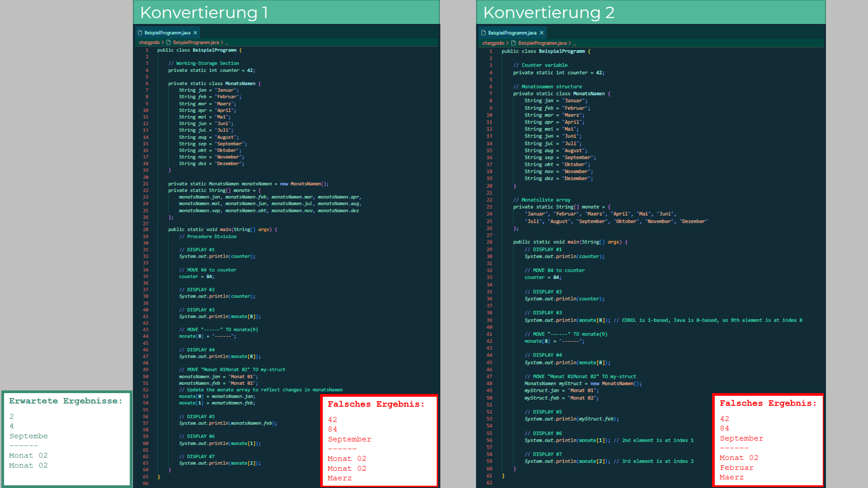This screenshot has width=868, height=488.
Task: Select BeispielProgramm.java tab in right editor
Action: coord(512,33)
